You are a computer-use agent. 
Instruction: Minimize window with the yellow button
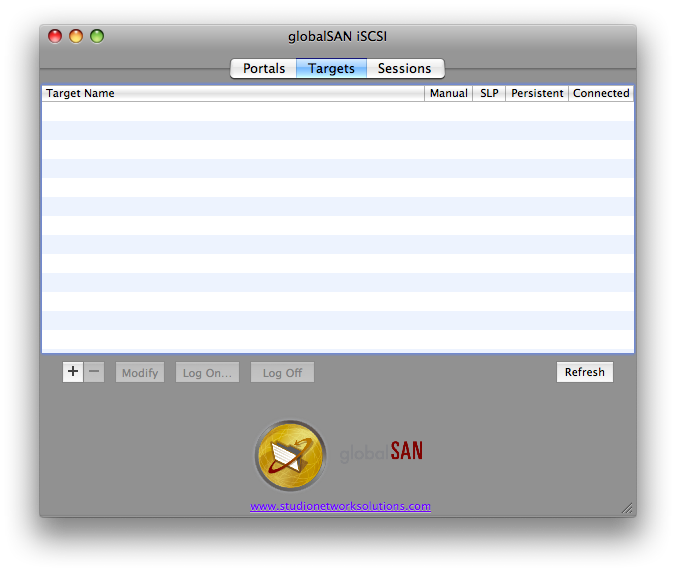[x=76, y=36]
